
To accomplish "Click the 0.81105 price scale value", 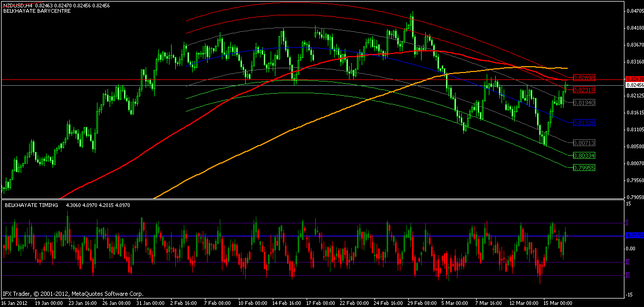I will click(x=635, y=130).
